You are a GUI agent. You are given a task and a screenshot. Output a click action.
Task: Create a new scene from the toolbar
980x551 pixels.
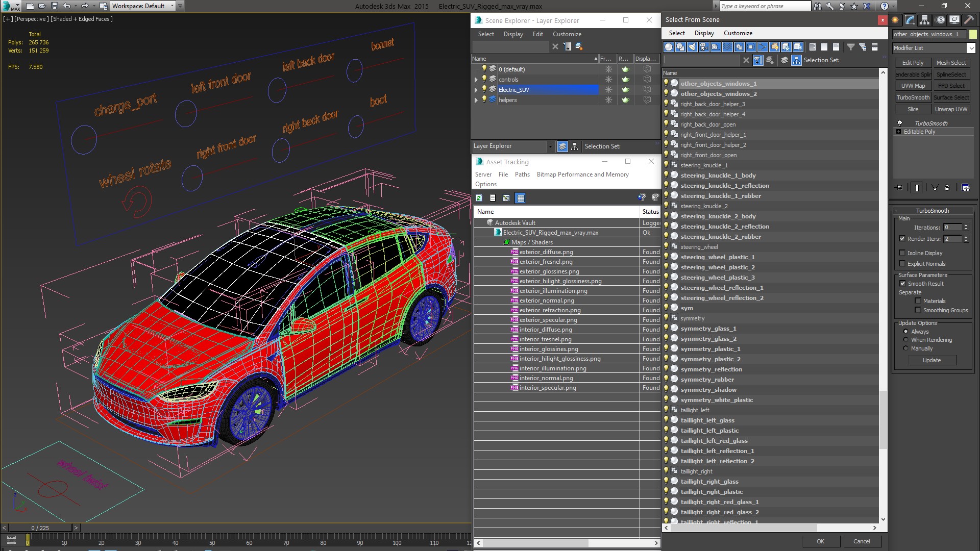click(x=30, y=6)
